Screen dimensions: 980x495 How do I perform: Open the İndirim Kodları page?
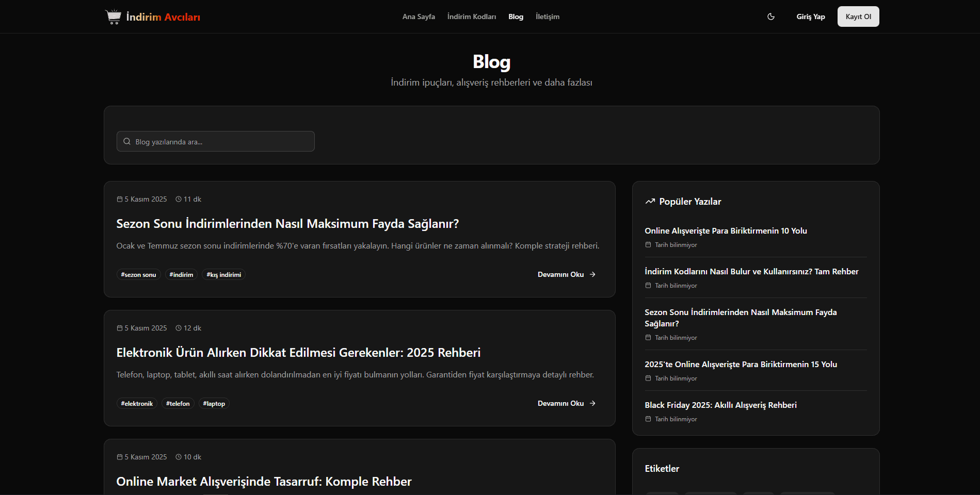coord(471,16)
